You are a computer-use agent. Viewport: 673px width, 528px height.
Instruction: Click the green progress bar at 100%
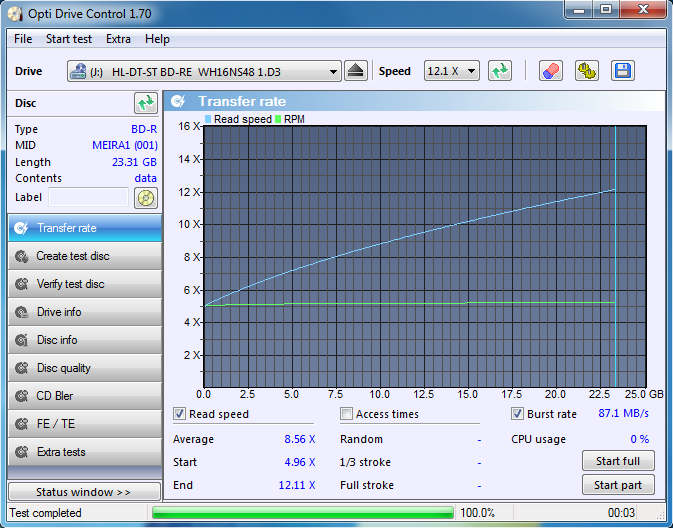tap(302, 513)
